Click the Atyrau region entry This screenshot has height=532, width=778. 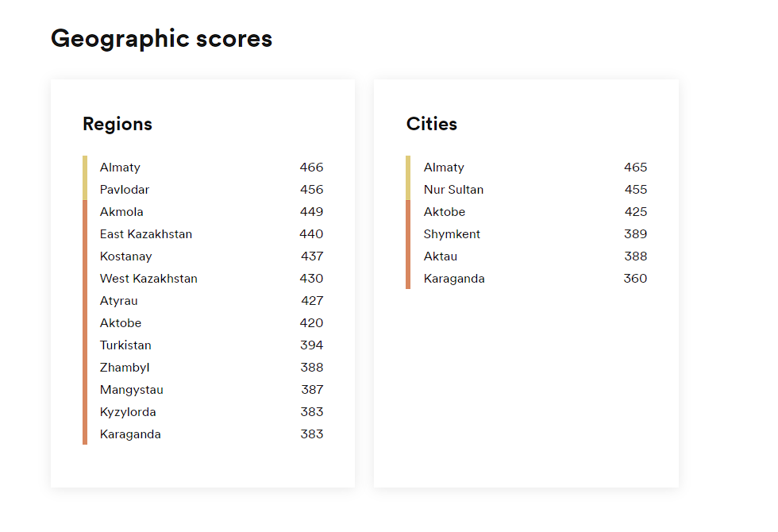[x=119, y=301]
